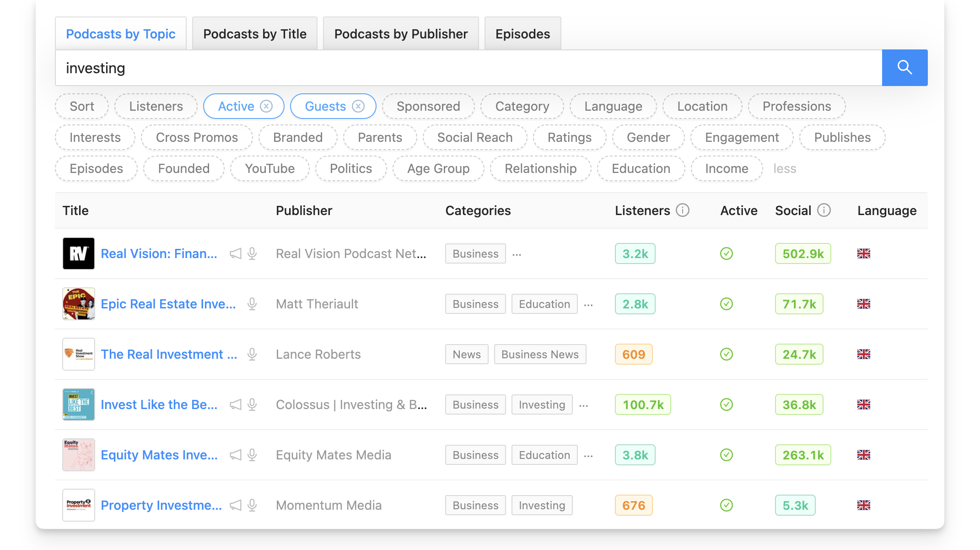This screenshot has height=550, width=980.
Task: Open the Sort options
Action: [x=82, y=106]
